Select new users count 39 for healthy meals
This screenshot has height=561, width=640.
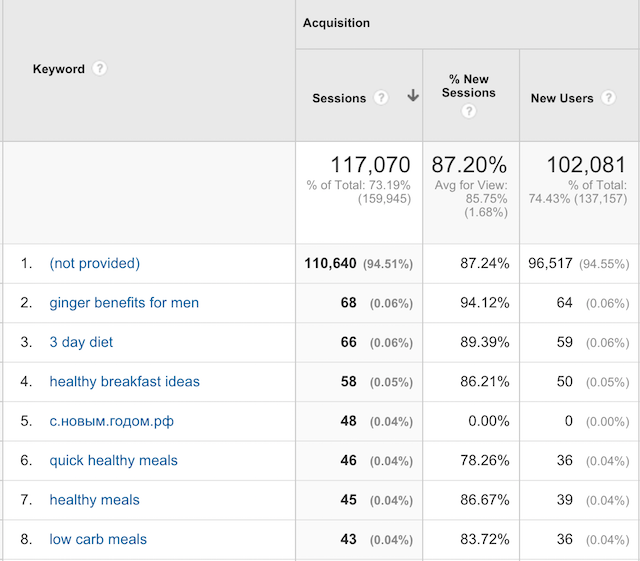564,500
